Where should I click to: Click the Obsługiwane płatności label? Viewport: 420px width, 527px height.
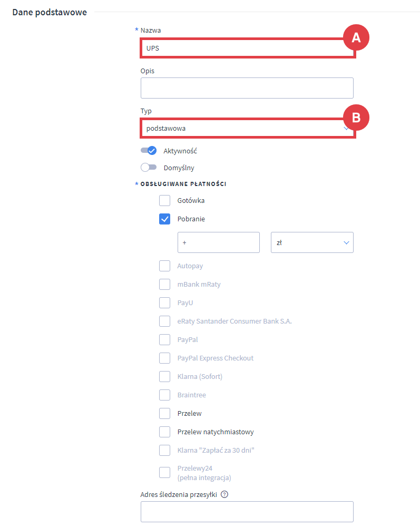(x=183, y=184)
